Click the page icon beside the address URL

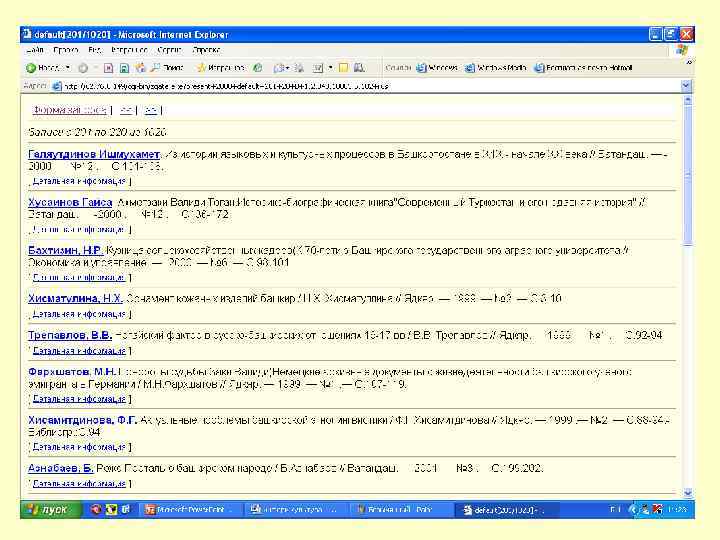[56, 86]
